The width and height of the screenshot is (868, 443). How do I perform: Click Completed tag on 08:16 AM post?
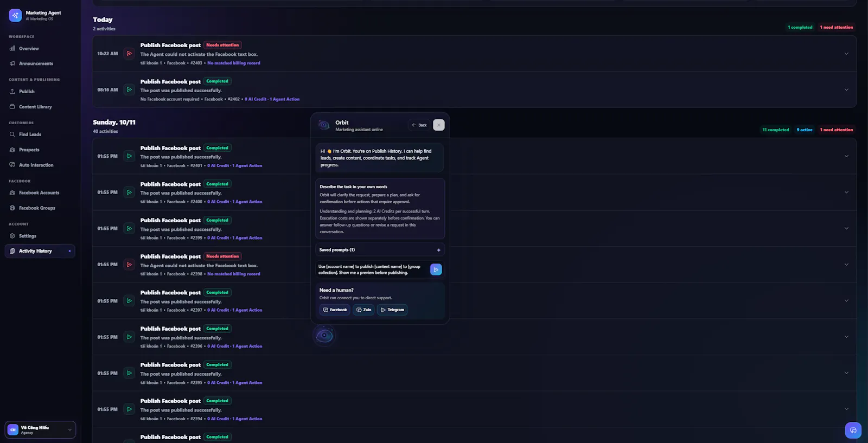(218, 81)
